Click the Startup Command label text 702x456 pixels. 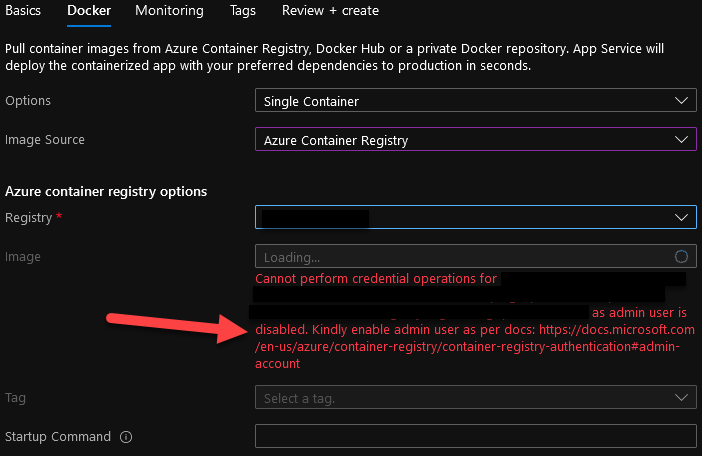click(x=58, y=437)
